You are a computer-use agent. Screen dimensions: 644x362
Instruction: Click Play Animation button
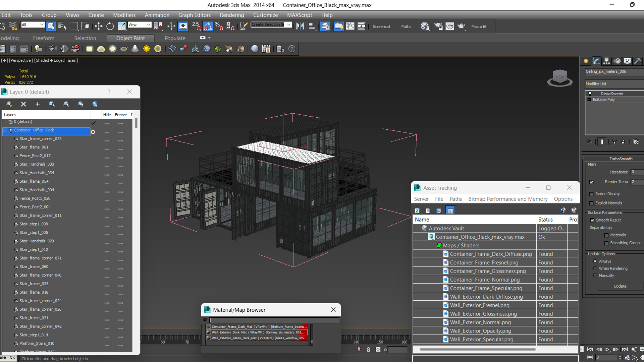[x=607, y=350]
